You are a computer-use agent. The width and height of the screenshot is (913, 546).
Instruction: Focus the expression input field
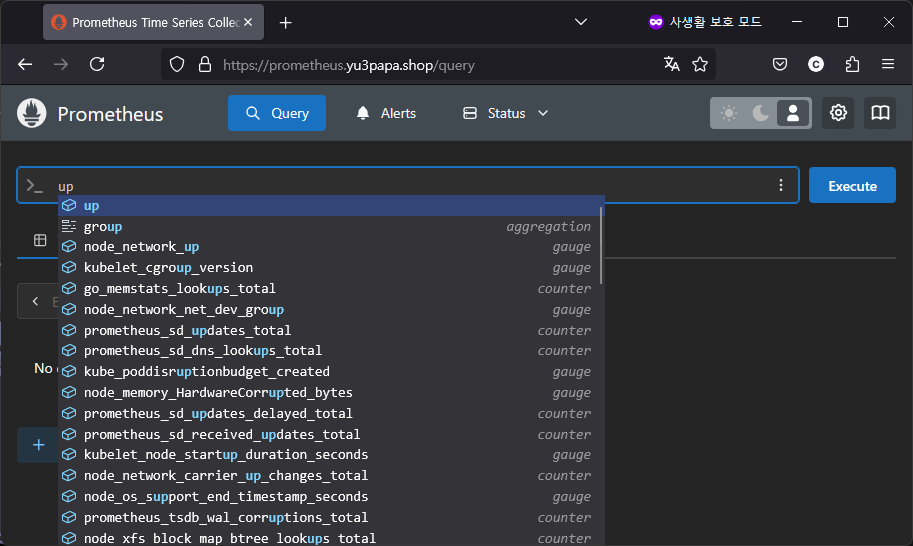click(x=408, y=186)
